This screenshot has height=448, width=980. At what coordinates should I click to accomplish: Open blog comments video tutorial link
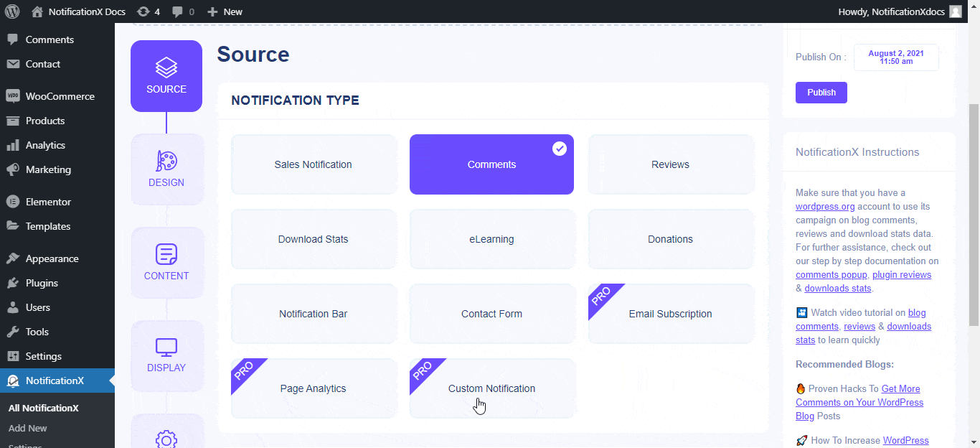tap(860, 319)
